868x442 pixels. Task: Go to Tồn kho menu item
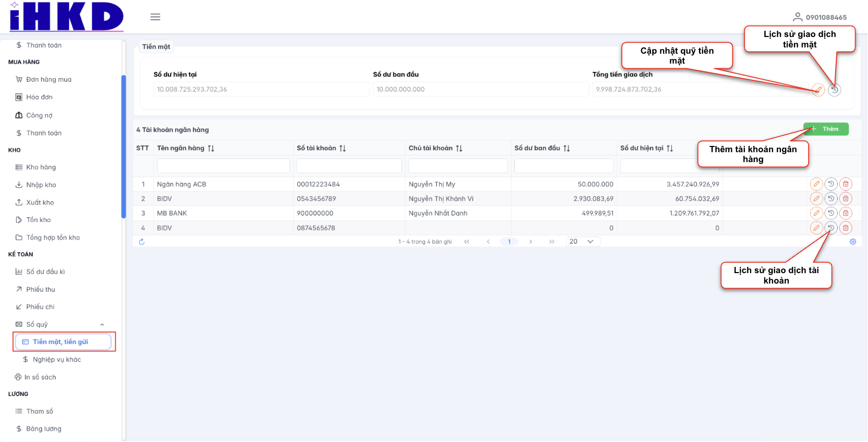click(x=39, y=220)
